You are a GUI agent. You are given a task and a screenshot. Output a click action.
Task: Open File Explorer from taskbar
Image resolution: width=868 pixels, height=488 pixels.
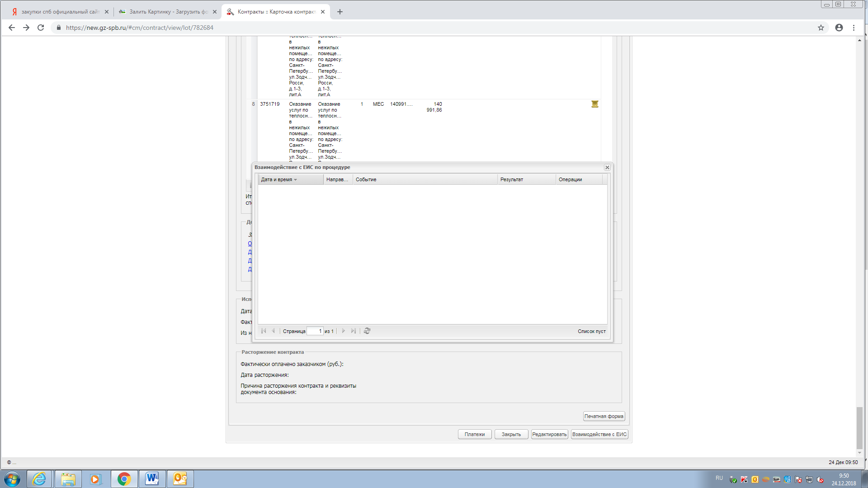click(68, 479)
